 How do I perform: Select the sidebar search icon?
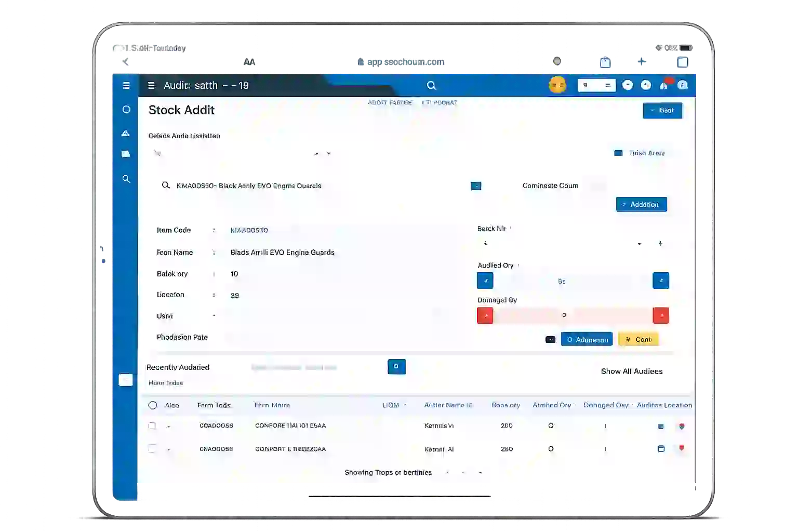pos(126,179)
